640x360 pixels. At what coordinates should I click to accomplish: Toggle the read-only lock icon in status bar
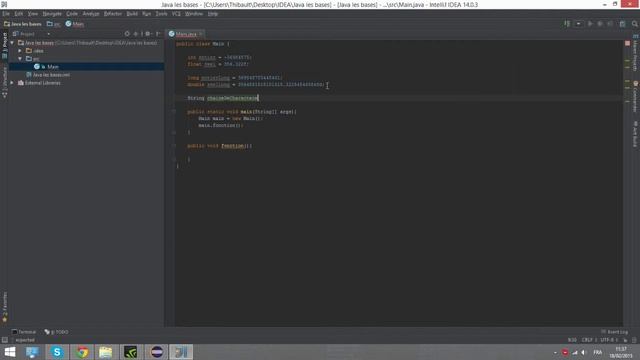tap(625, 340)
